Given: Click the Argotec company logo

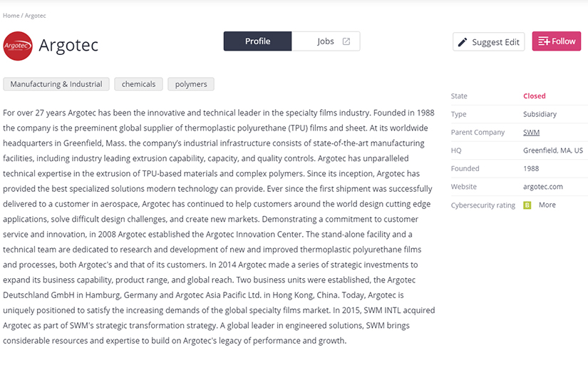Looking at the screenshot, I should pos(18,46).
